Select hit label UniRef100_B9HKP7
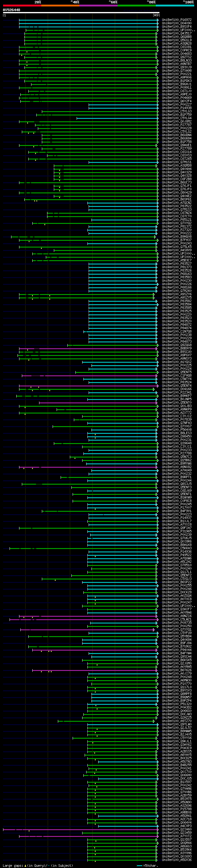Screen dimensions: 197x868 click(177, 396)
